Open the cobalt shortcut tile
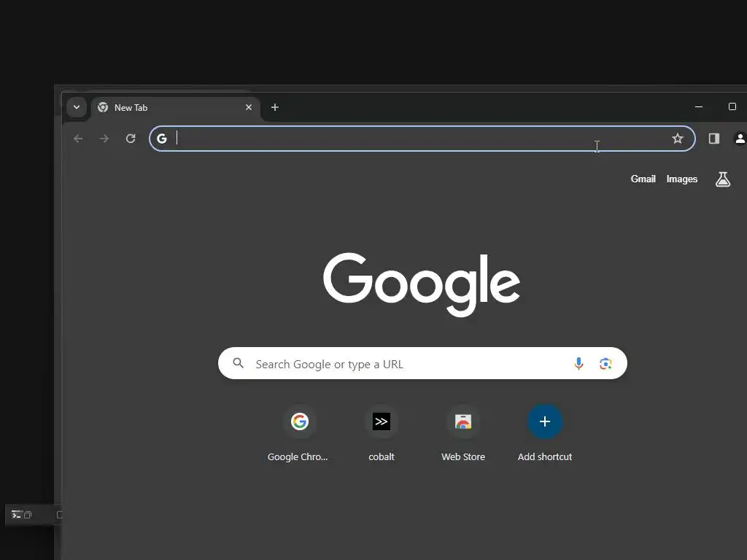 click(x=381, y=433)
